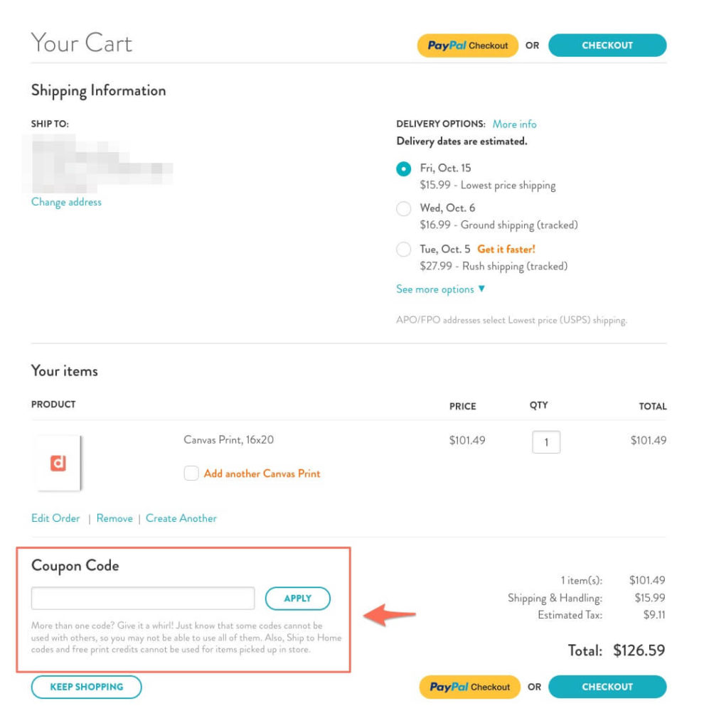Open Edit Order for the canvas print
This screenshot has height=728, width=704.
coord(55,518)
